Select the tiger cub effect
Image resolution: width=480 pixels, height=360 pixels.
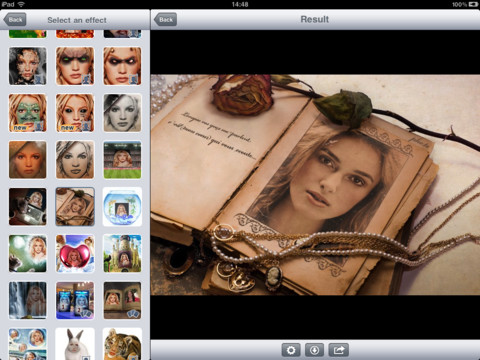click(x=122, y=344)
